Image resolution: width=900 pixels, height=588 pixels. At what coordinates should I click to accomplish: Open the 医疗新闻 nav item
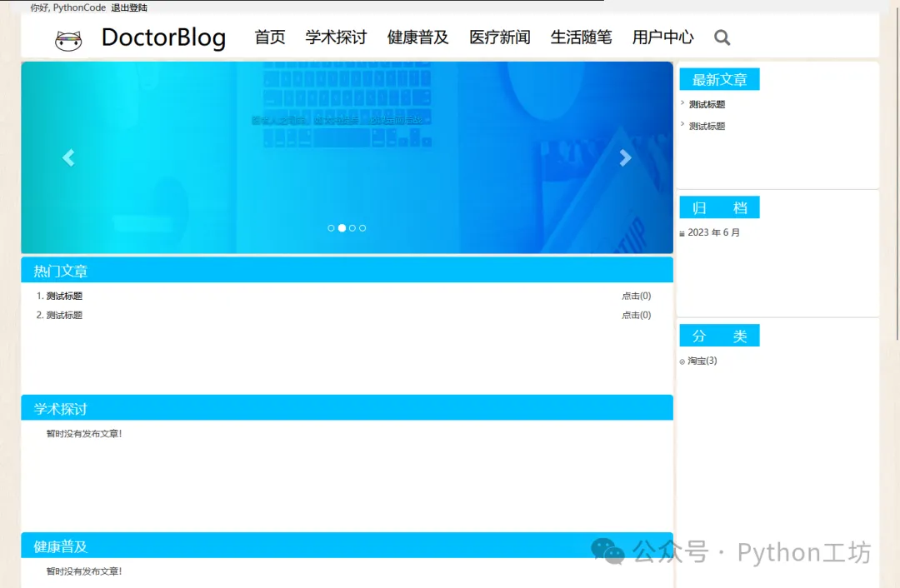[500, 37]
